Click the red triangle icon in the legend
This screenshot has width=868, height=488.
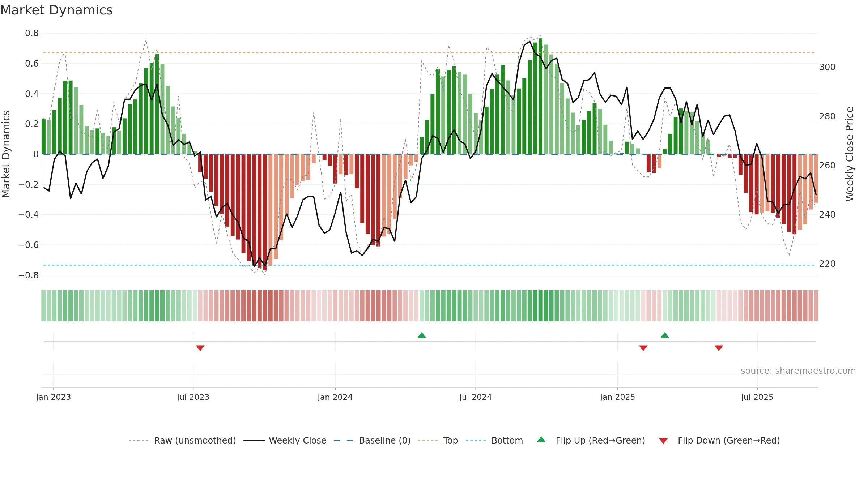click(x=663, y=441)
